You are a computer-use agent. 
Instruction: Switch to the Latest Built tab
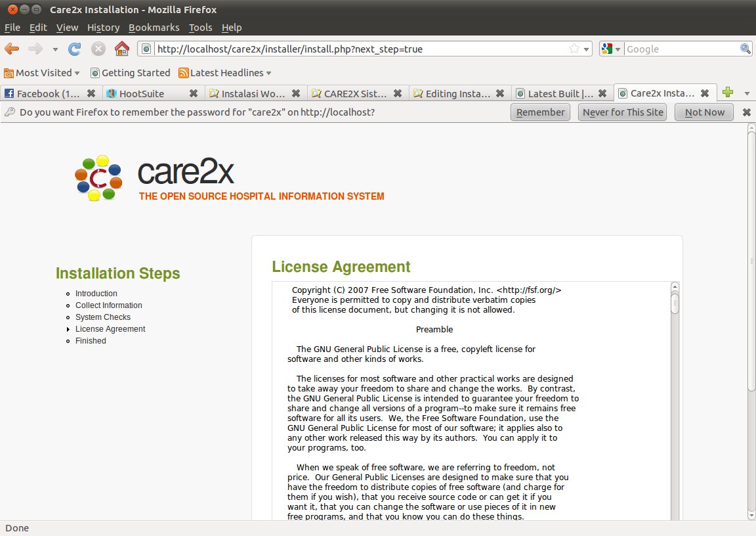click(555, 93)
